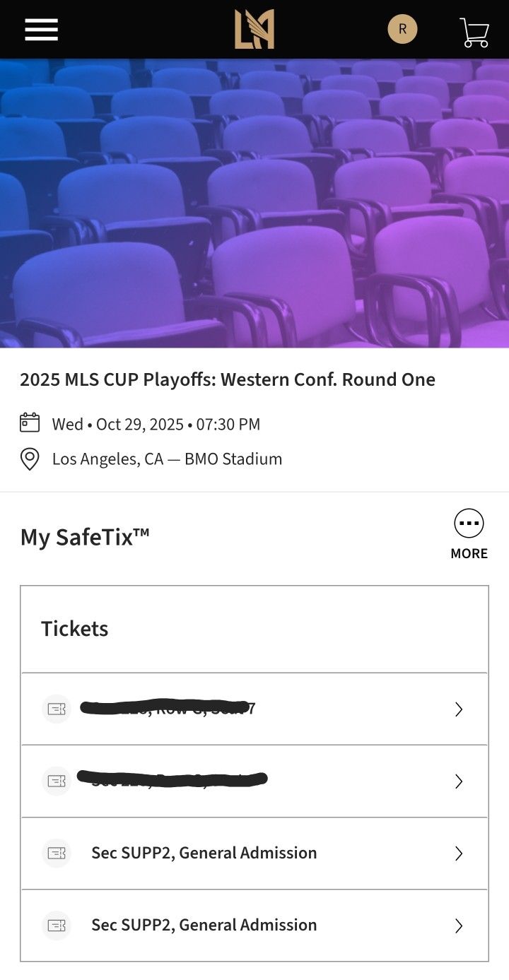This screenshot has width=509, height=980.
Task: Tap Los Angeles, CA — BMO Stadium text
Action: pos(167,459)
